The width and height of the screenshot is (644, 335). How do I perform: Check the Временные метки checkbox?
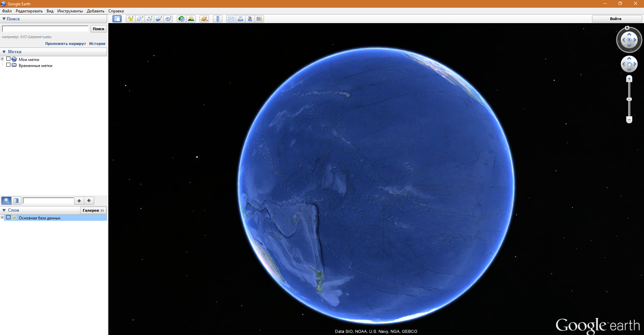pyautogui.click(x=8, y=65)
